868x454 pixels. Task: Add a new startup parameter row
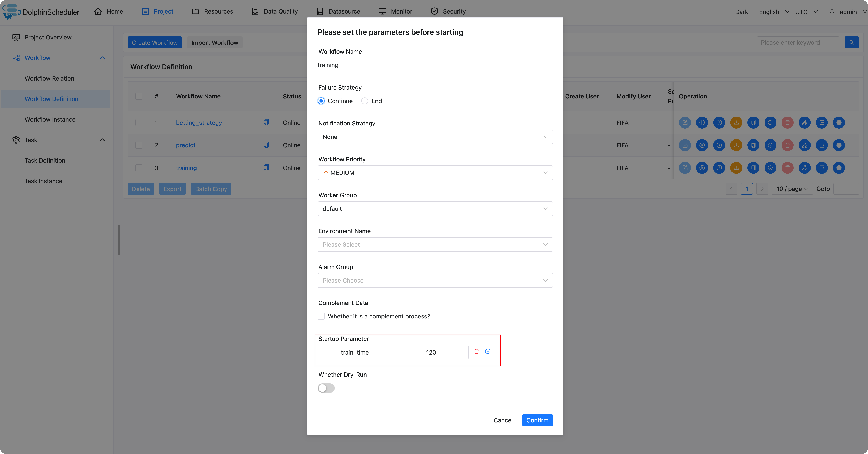(488, 351)
